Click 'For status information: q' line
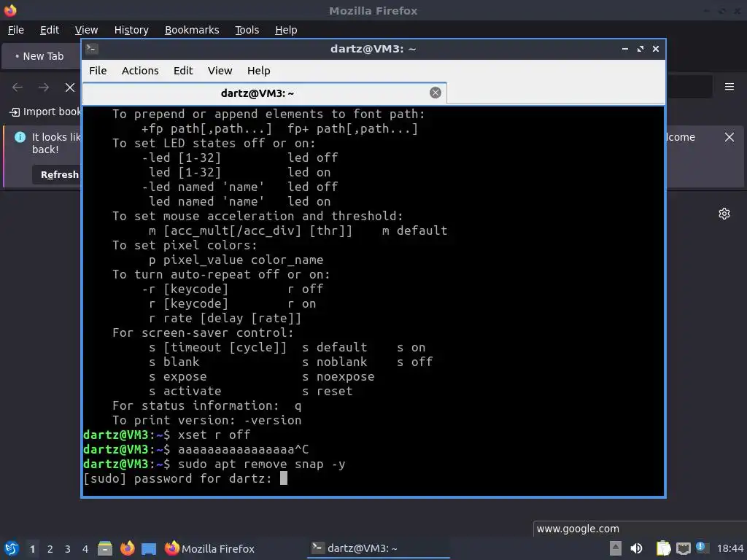Image resolution: width=747 pixels, height=560 pixels. (x=206, y=405)
